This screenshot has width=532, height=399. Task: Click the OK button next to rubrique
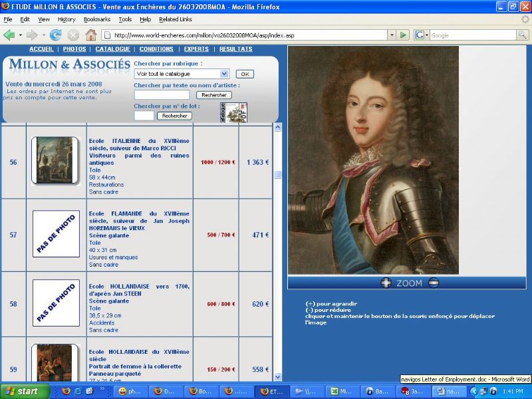[x=245, y=74]
